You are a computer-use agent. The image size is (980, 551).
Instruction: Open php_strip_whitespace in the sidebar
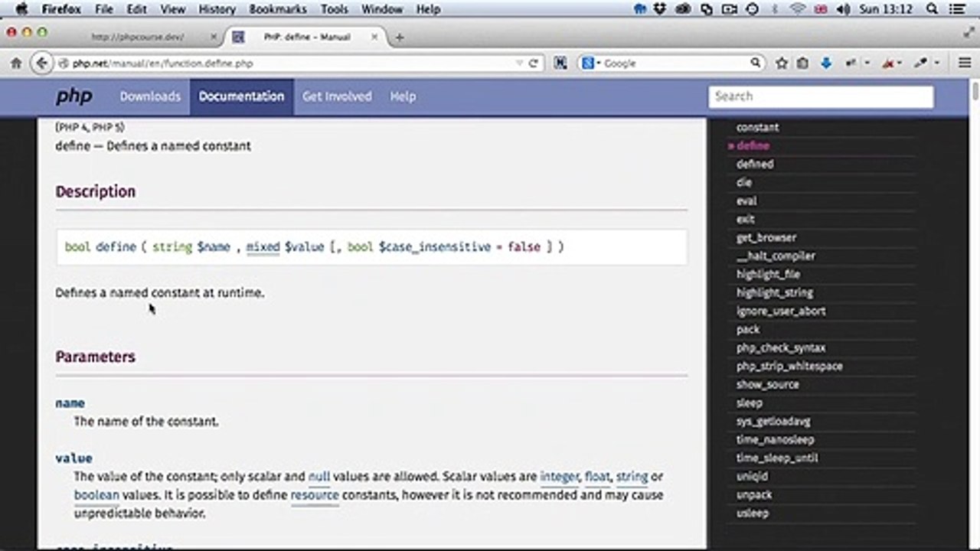click(789, 367)
